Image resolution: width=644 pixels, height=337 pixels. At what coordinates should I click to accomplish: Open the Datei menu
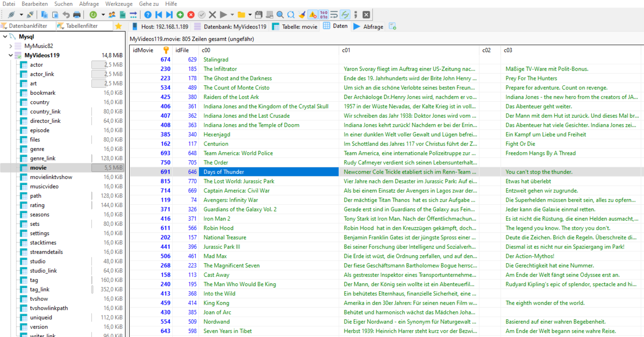coord(9,4)
